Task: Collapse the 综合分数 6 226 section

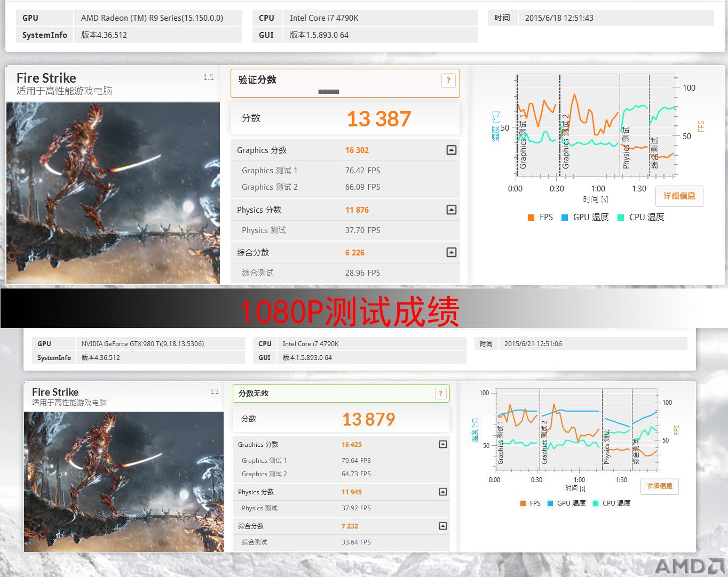Action: [x=452, y=252]
